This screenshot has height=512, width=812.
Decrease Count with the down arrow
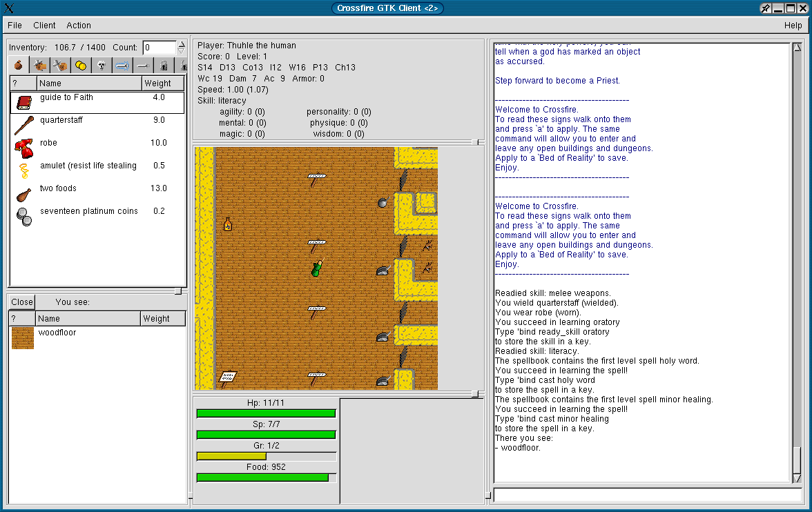click(x=181, y=51)
